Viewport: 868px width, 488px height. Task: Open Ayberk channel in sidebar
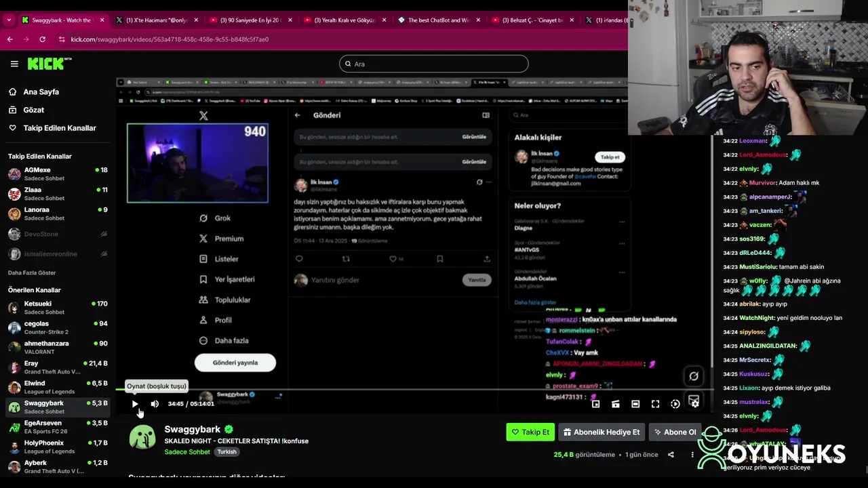tap(58, 466)
